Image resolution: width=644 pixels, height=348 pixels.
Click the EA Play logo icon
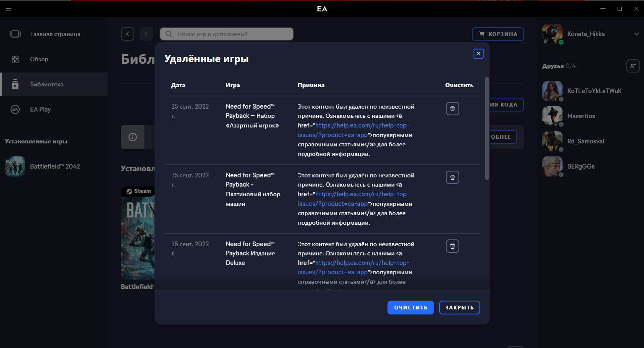15,109
